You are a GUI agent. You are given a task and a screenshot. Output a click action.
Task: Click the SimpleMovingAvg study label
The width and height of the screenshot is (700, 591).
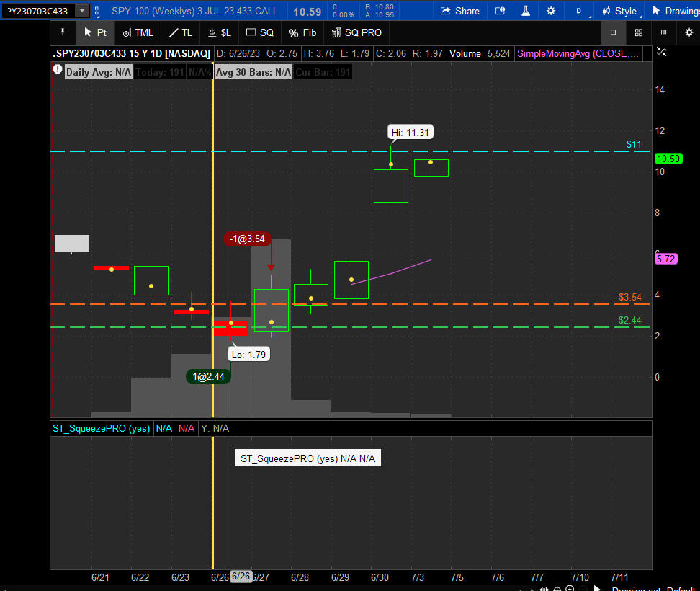tap(578, 53)
